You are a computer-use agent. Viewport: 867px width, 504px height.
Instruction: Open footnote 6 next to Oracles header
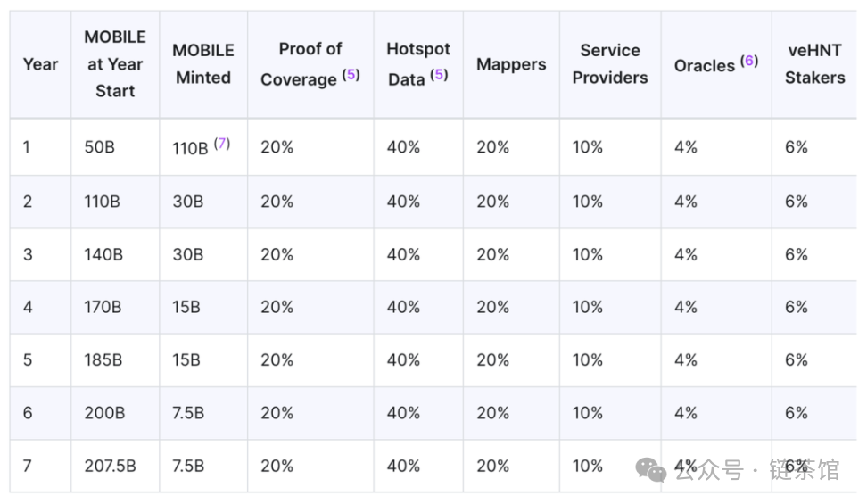[x=749, y=61]
